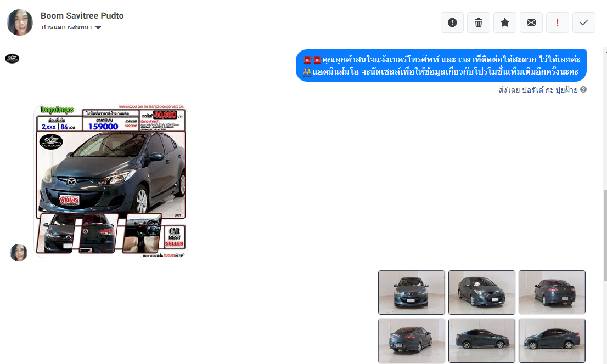Click help icon next to ส่งโดย text
The width and height of the screenshot is (607, 364).
pyautogui.click(x=583, y=89)
